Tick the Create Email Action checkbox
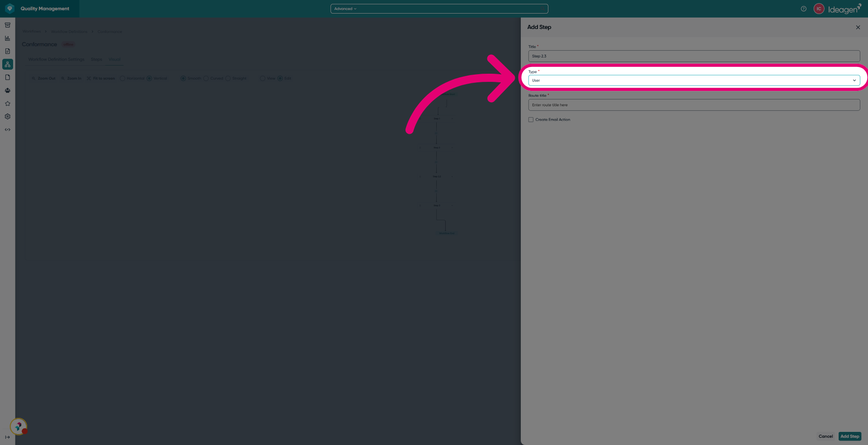This screenshot has height=445, width=868. pyautogui.click(x=531, y=120)
